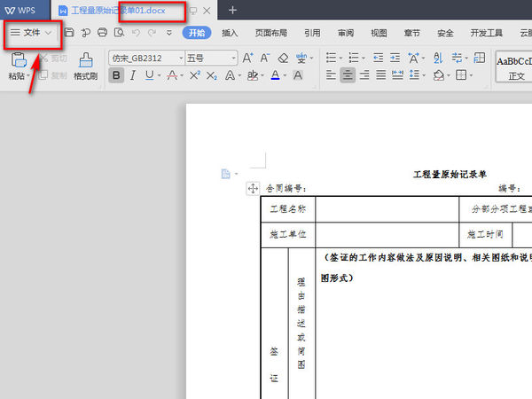Open paragraph shading fill bucket
The width and height of the screenshot is (532, 399).
click(439, 75)
